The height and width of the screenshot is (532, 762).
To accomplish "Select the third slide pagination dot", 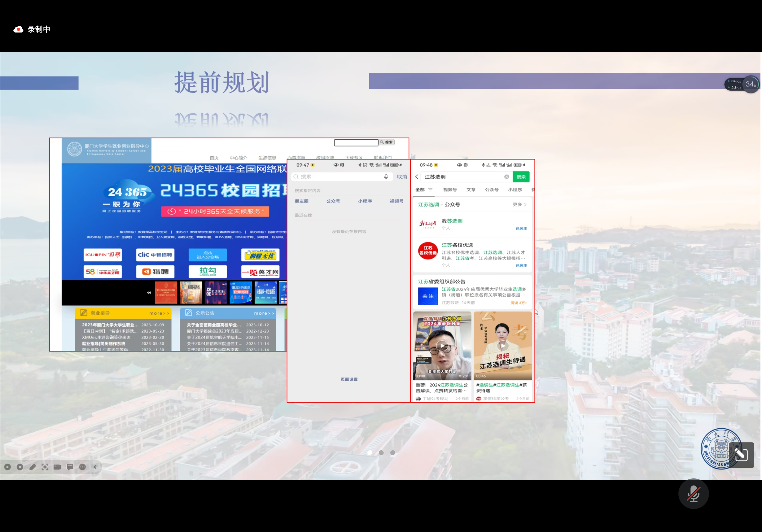I will tap(392, 452).
